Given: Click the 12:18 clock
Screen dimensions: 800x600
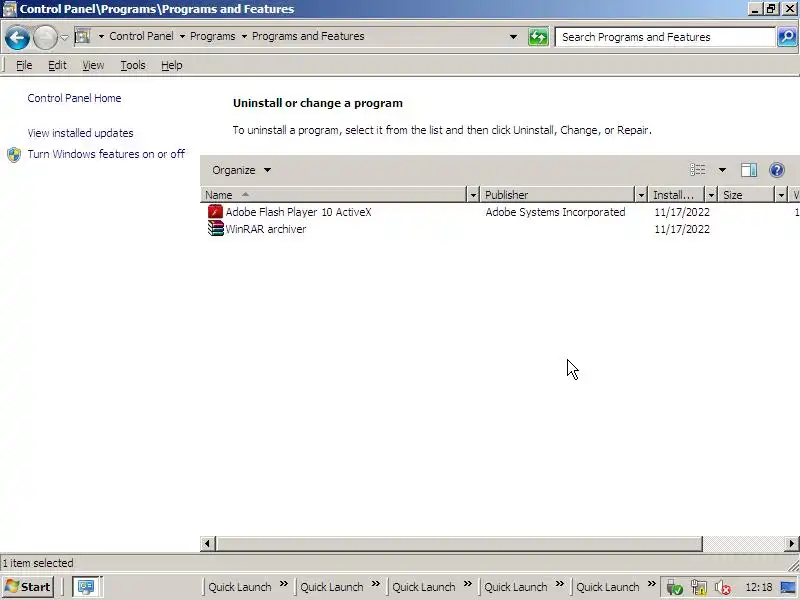Looking at the screenshot, I should 759,588.
